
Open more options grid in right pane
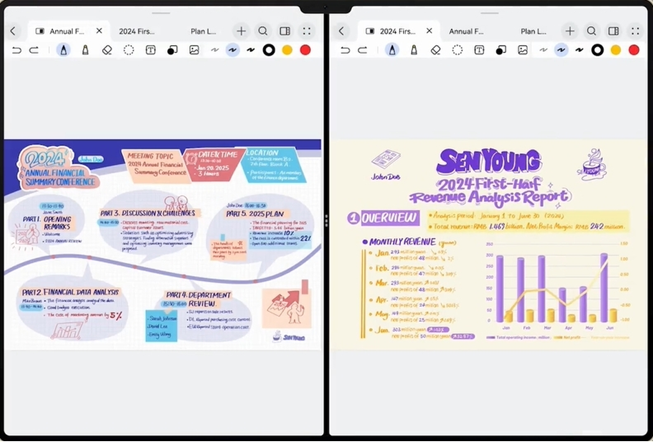[636, 31]
